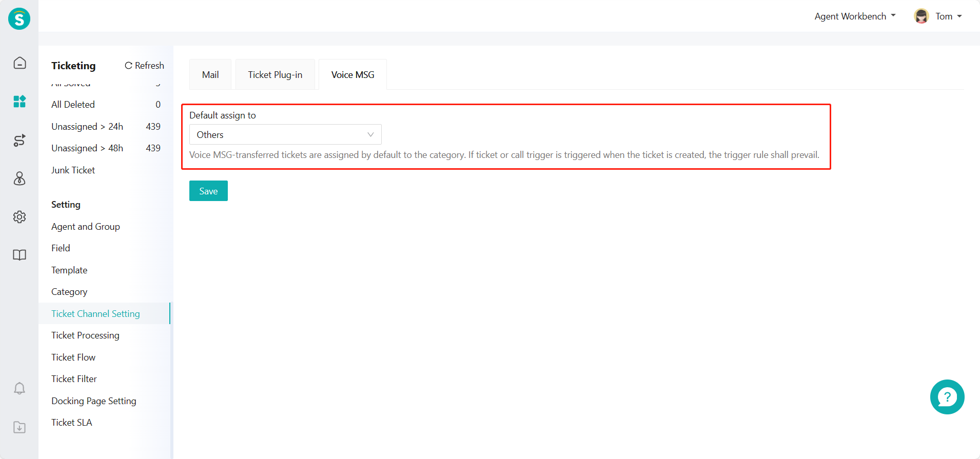Open the customer profile sidebar icon

(x=19, y=178)
